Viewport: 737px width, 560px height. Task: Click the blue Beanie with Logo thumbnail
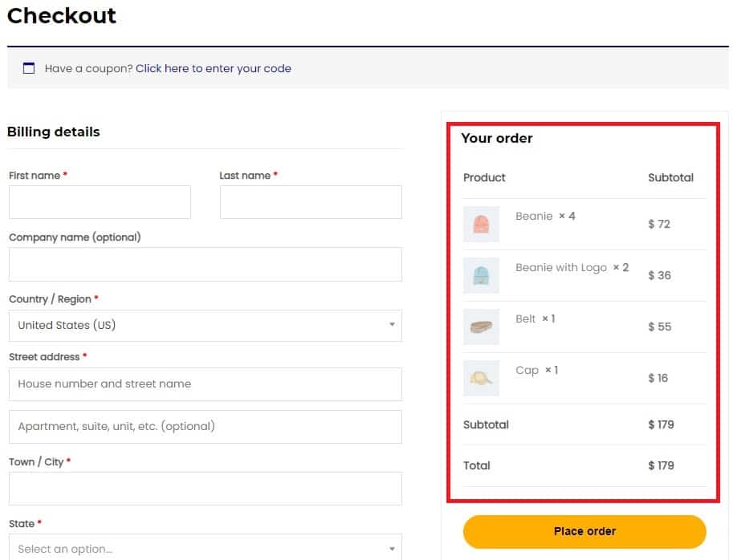coord(481,275)
